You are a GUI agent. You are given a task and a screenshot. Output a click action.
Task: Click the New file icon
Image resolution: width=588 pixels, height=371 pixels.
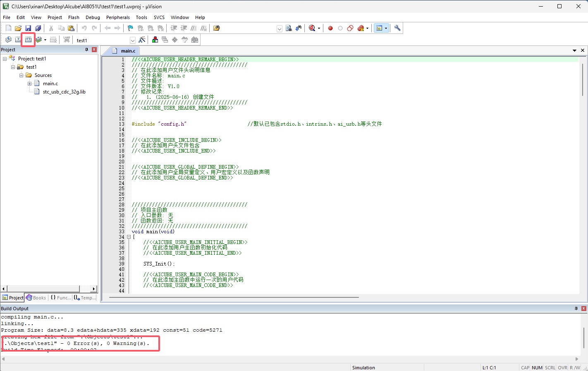pyautogui.click(x=8, y=28)
